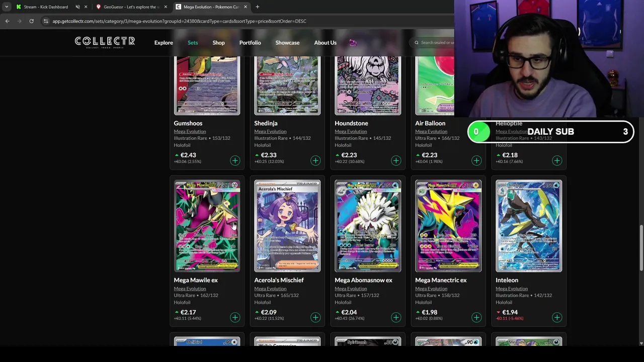The width and height of the screenshot is (644, 362).
Task: Click the Gumshoos card title
Action: coord(188,123)
